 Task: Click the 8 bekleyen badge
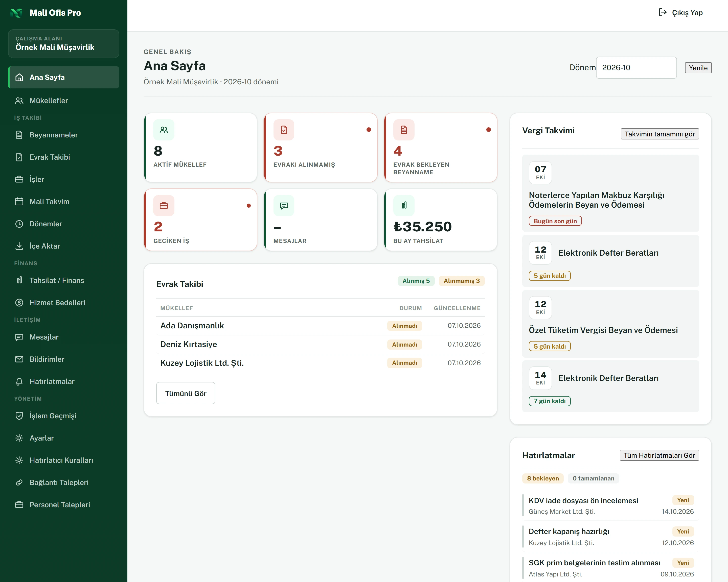pos(543,478)
